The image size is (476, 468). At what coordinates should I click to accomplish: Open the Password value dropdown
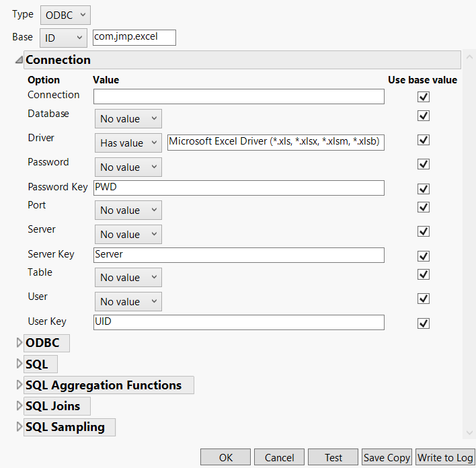(128, 167)
